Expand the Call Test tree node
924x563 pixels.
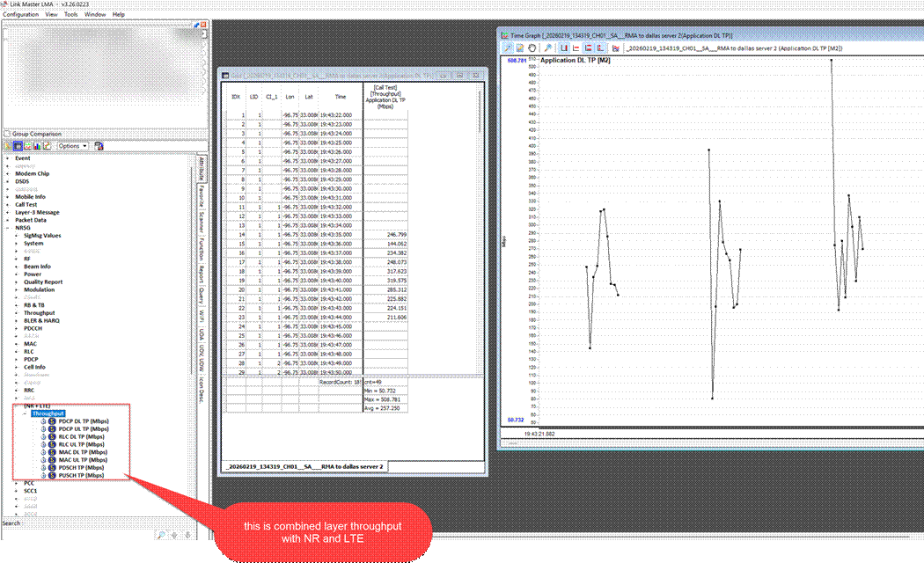point(7,204)
